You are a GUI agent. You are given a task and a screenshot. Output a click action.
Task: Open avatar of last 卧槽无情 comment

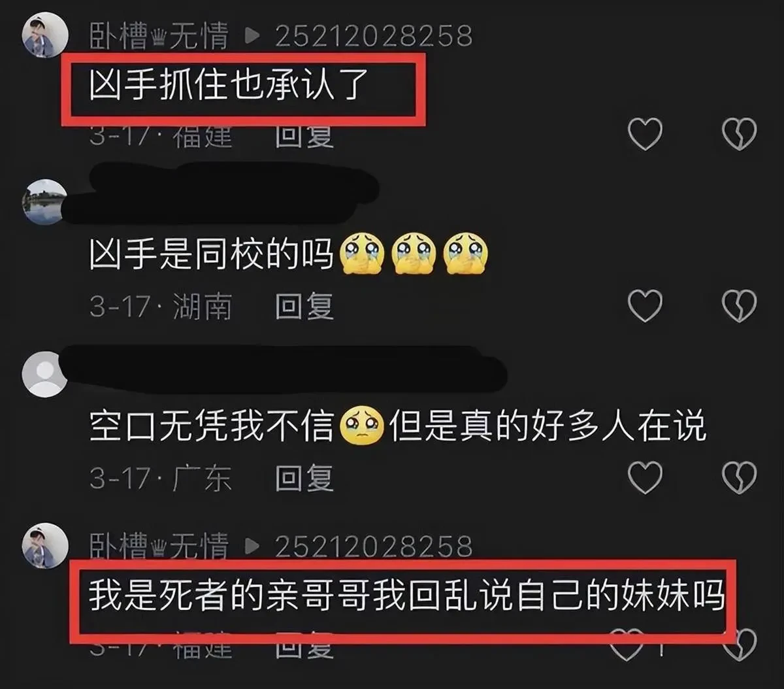(45, 546)
